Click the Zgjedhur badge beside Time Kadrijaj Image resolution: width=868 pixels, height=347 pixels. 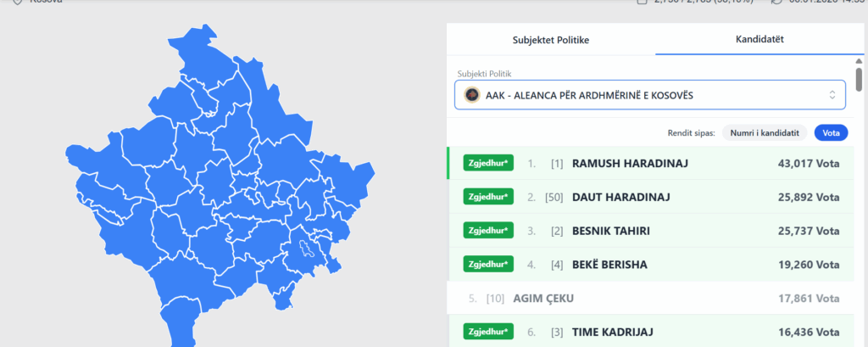[x=488, y=332]
